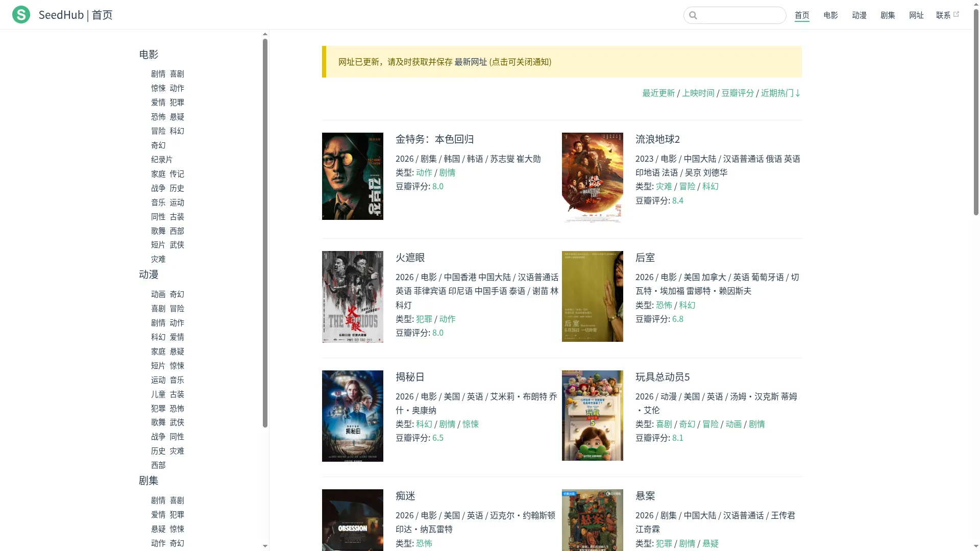Open the 金特务：本色回归 poster thumbnail
Viewport: 980px width, 551px height.
coord(352,176)
